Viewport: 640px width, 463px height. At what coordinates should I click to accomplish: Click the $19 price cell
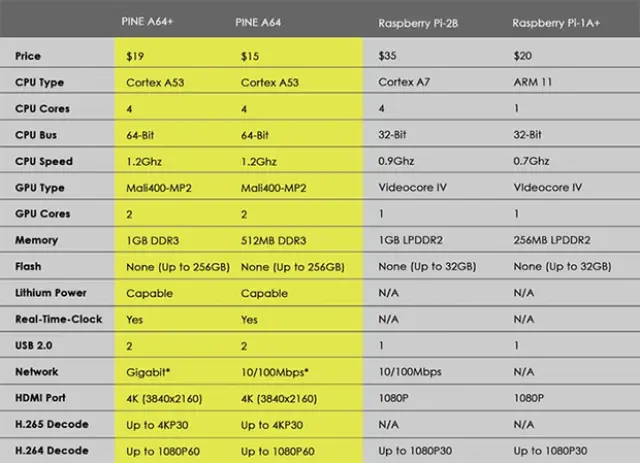135,57
